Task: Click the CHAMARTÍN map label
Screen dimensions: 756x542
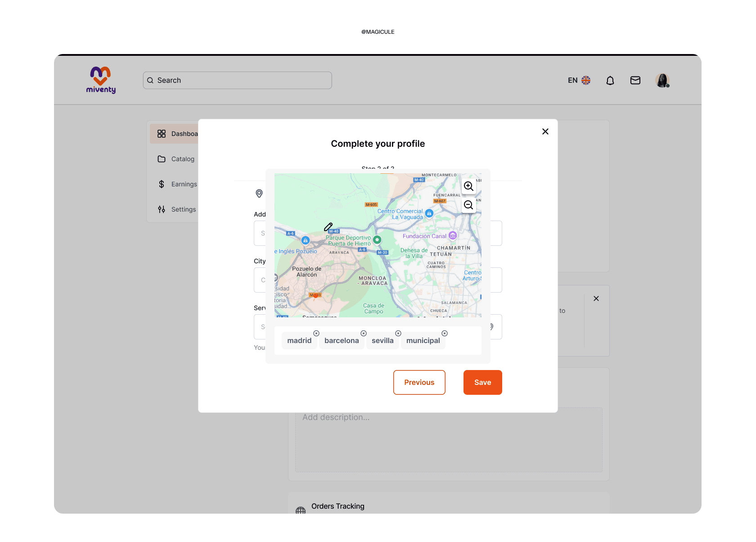Action: 454,248
